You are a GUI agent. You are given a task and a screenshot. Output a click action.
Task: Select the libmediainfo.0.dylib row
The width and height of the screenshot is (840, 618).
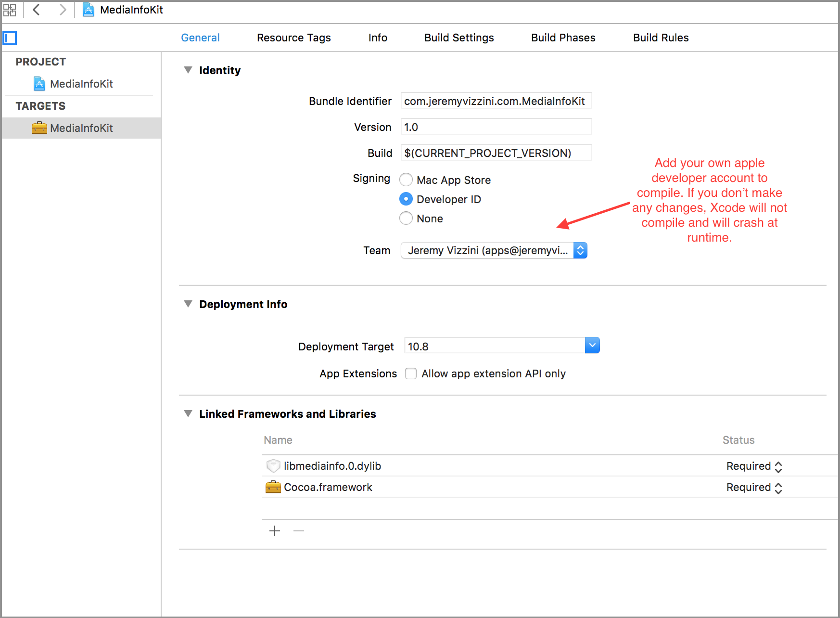[x=549, y=466]
